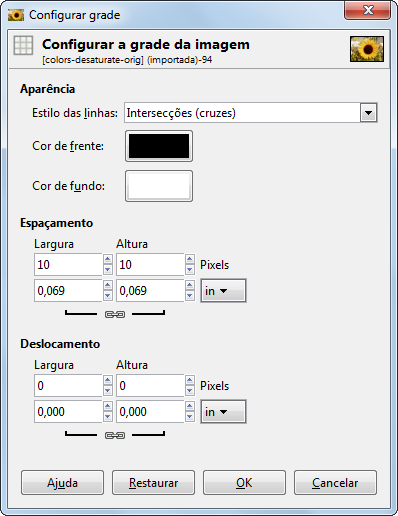
Task: Click the grid icon beside dialog heading
Action: (x=23, y=45)
